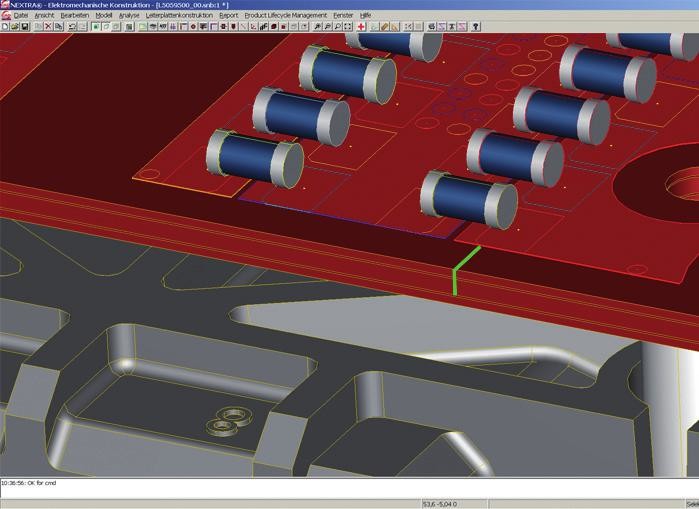The height and width of the screenshot is (509, 699).
Task: Click the New document toolbar icon
Action: tap(5, 27)
